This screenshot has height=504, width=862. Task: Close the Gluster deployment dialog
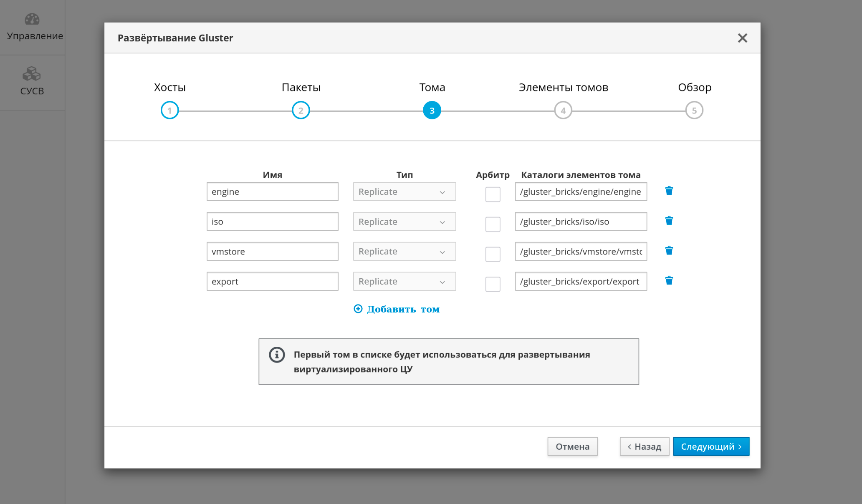coord(742,38)
